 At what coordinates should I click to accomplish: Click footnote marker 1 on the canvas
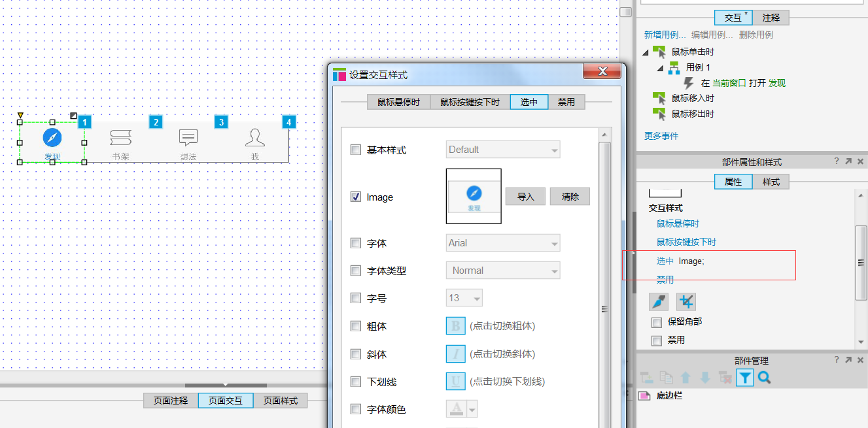[x=85, y=122]
